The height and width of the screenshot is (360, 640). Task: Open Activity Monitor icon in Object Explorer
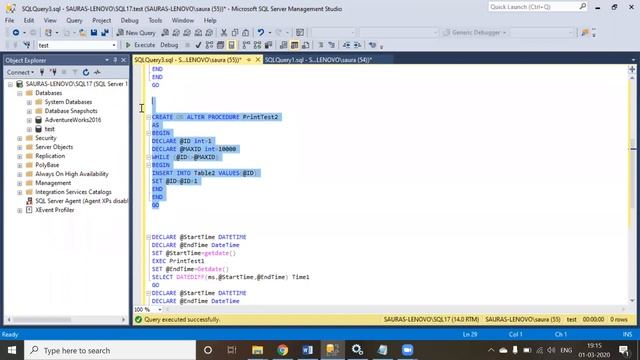coord(97,72)
